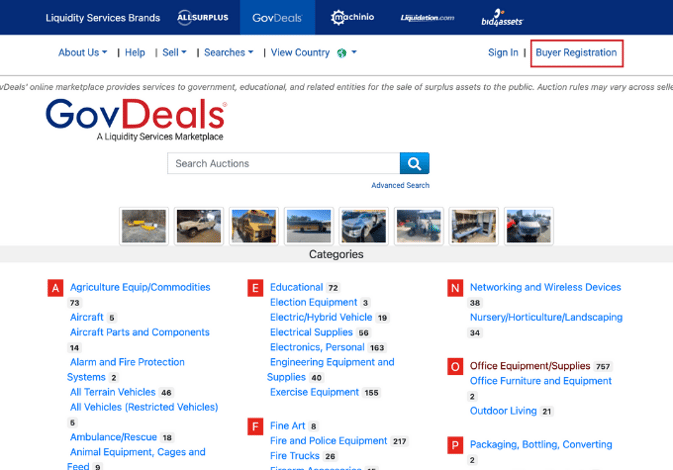Open Animal Equipment, Cages and Feed category

137,458
